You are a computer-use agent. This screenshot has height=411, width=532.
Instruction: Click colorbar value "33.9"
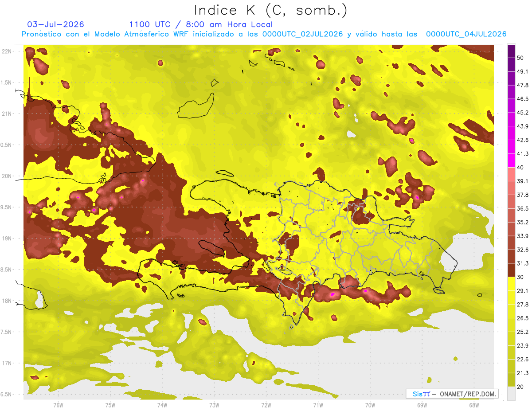coord(523,236)
